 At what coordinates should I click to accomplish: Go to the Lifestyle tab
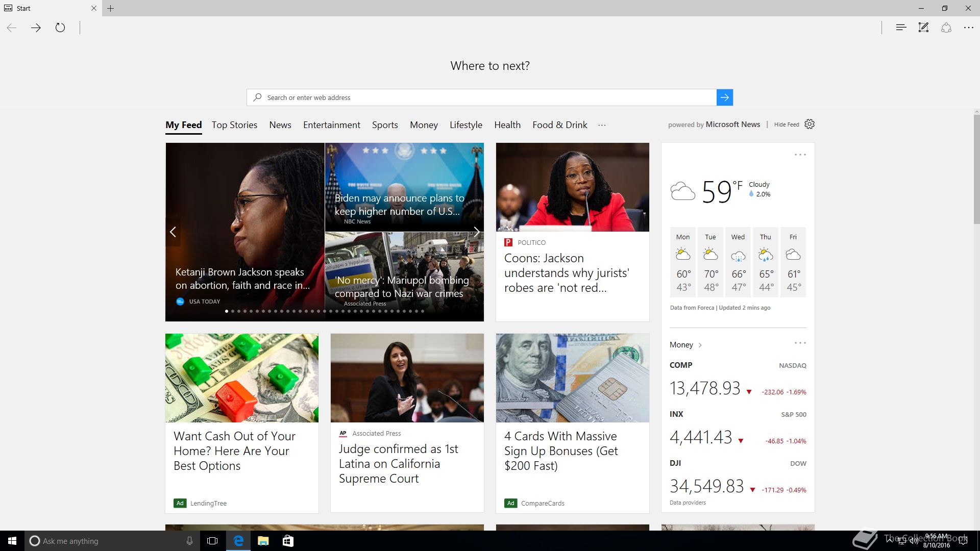click(466, 125)
